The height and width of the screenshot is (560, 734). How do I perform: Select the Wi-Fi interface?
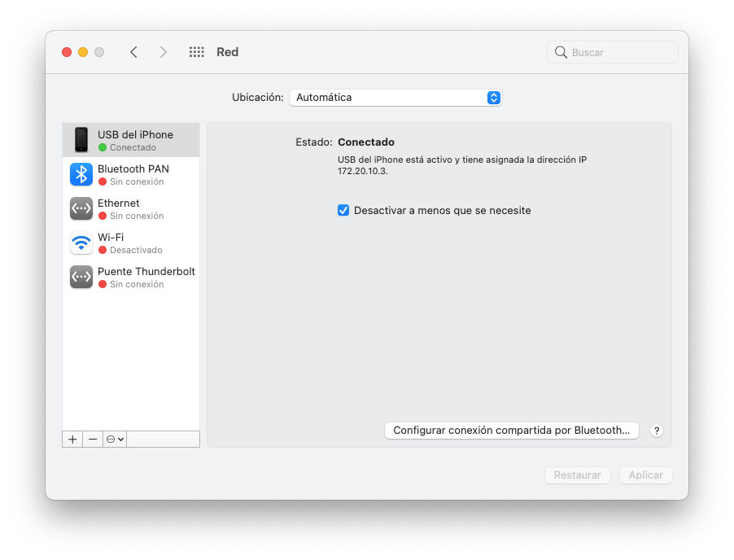tap(130, 243)
